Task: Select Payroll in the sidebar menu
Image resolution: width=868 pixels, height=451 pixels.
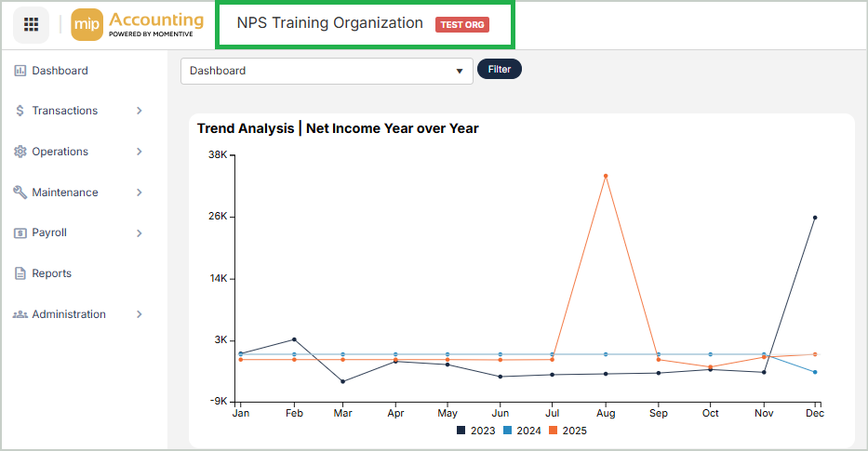Action: pos(49,233)
